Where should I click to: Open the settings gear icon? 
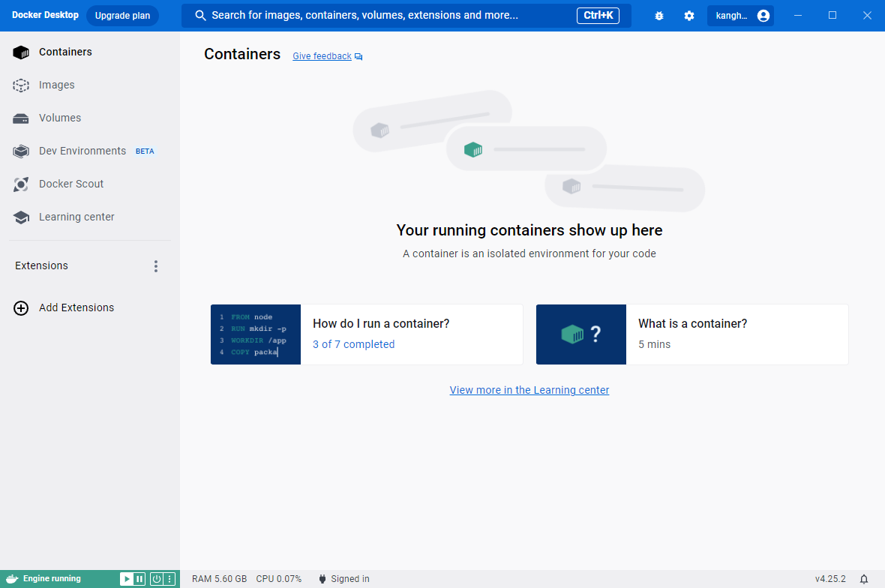coord(689,16)
